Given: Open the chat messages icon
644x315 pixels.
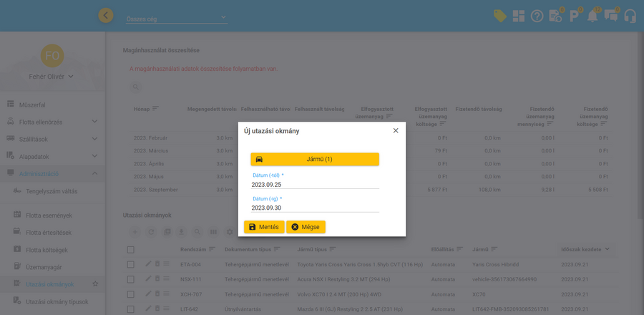Looking at the screenshot, I should pos(611,16).
